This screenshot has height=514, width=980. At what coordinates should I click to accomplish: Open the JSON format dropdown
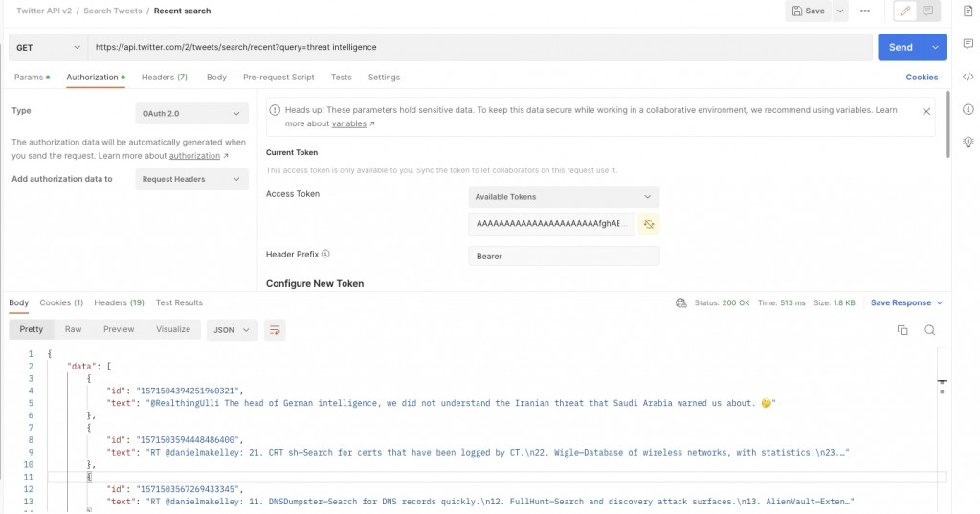[232, 330]
